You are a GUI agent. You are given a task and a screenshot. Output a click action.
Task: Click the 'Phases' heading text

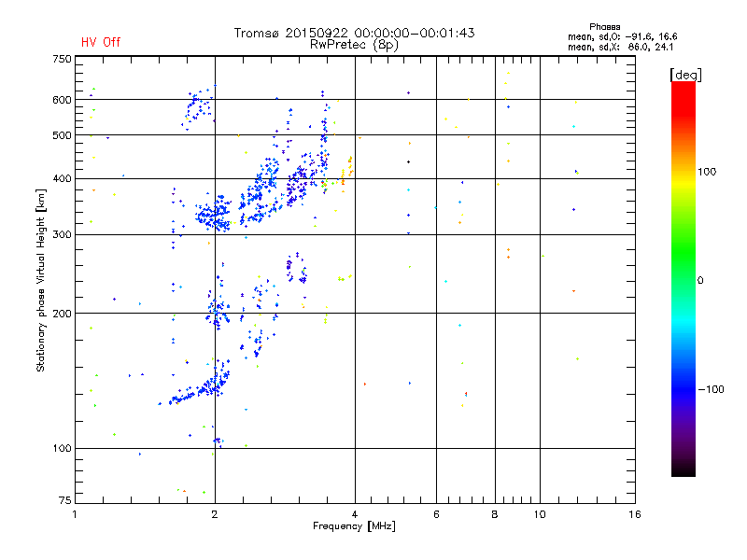(x=604, y=27)
